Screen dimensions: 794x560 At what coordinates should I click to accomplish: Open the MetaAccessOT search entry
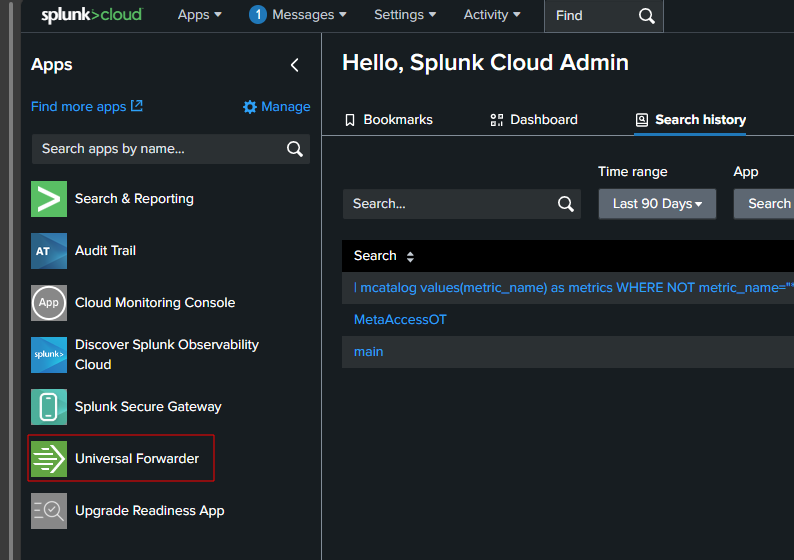click(x=400, y=320)
